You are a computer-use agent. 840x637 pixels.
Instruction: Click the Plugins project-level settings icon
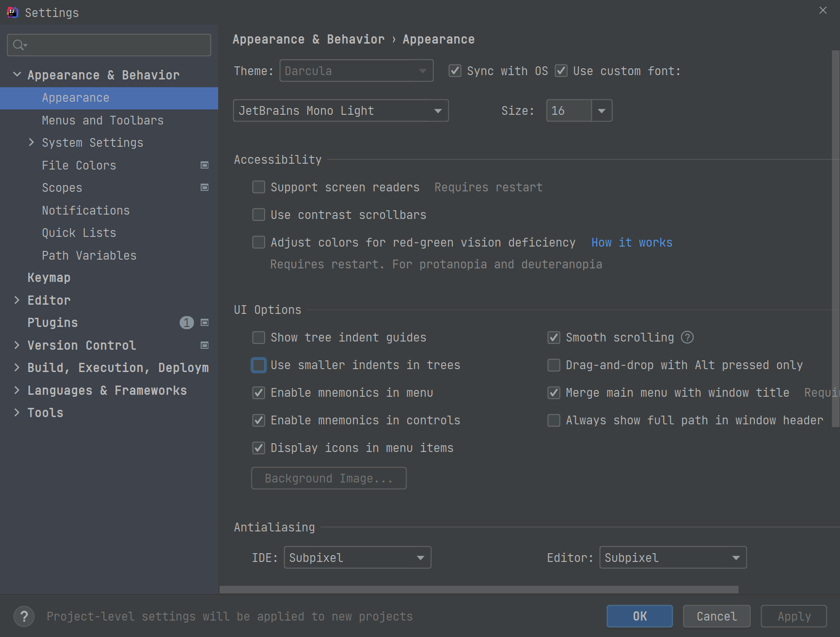click(x=205, y=323)
